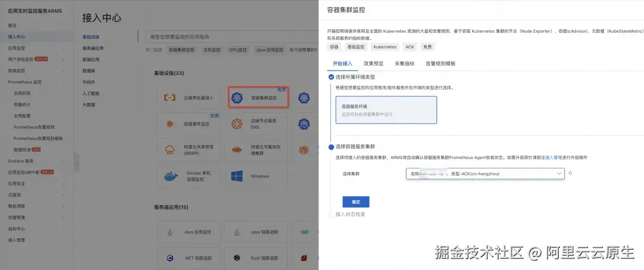Expand the 告警管理 sidebar group
The height and width of the screenshot is (270, 644).
pos(63,217)
